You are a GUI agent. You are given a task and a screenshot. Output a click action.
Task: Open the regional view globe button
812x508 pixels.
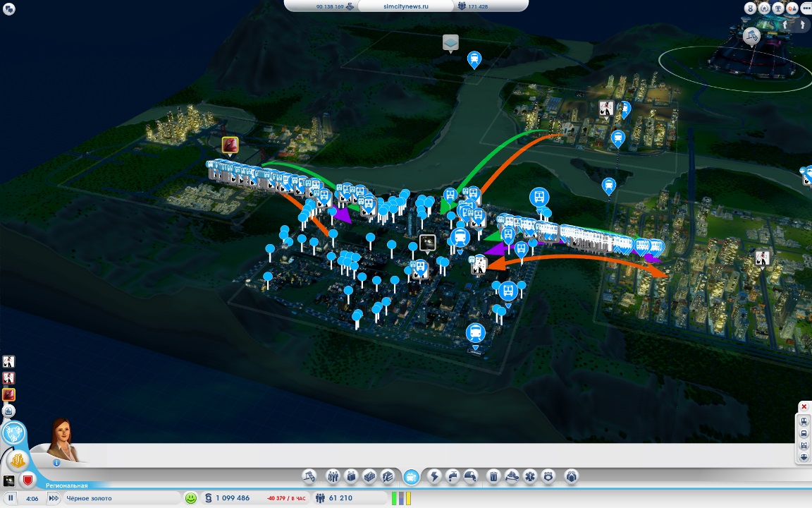click(13, 433)
